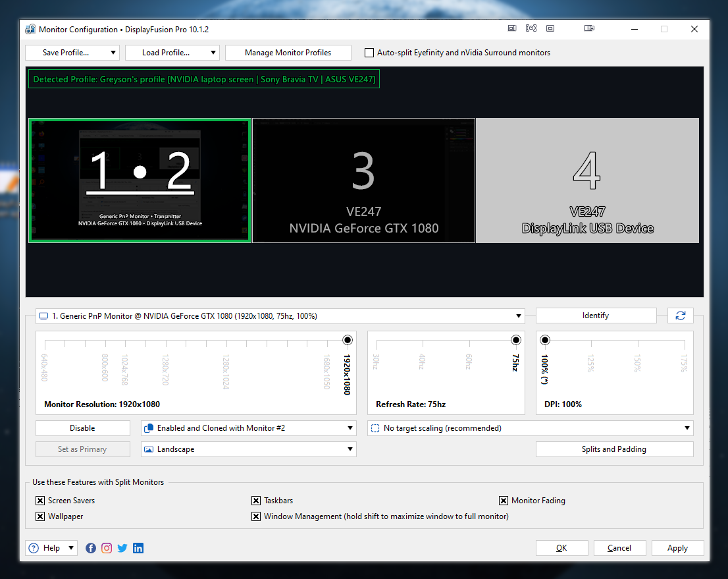The height and width of the screenshot is (579, 728).
Task: Click the move-to-next-monitor title bar icon
Action: 589,28
